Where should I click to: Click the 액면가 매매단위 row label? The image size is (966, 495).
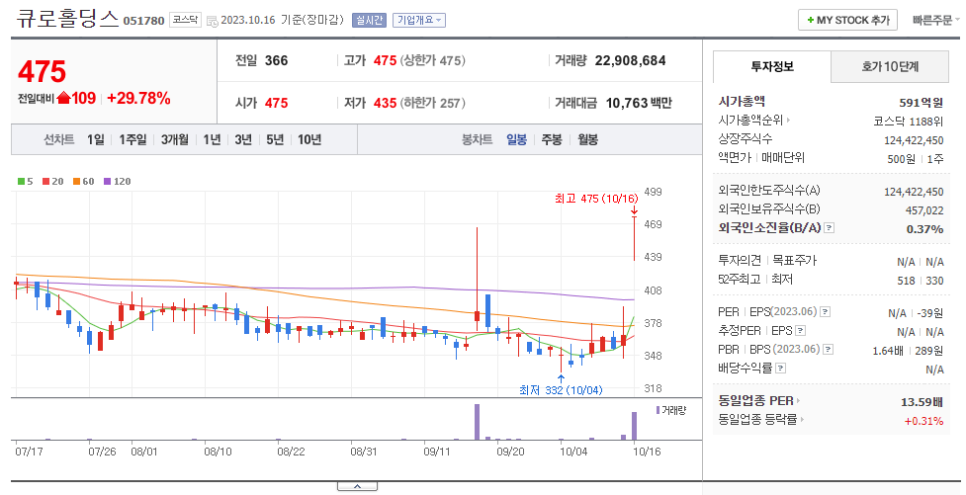(761, 158)
